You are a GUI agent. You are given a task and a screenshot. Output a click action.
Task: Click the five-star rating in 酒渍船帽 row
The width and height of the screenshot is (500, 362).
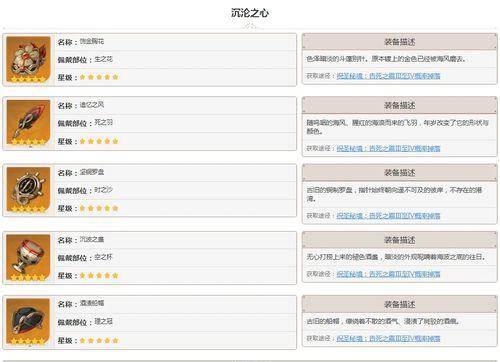pos(99,340)
